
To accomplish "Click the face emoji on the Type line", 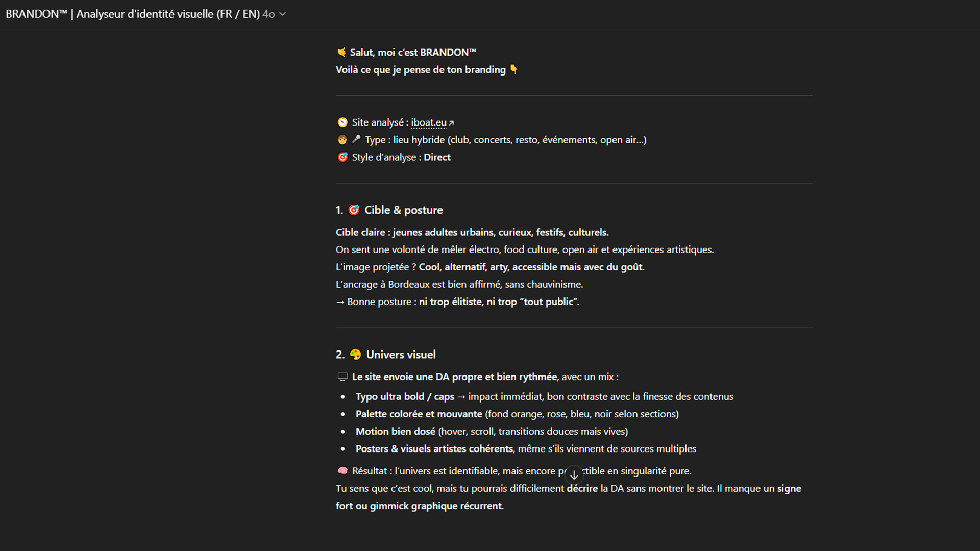I will pos(342,140).
